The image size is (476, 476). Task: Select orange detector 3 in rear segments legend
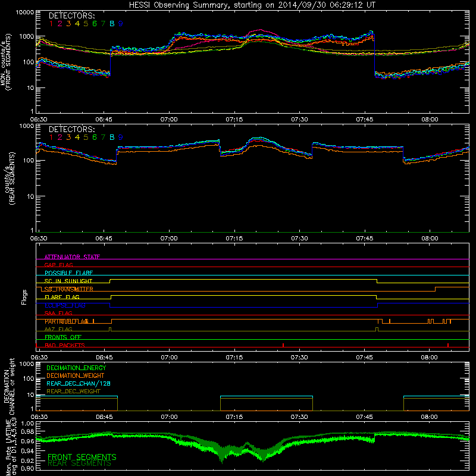coord(68,137)
